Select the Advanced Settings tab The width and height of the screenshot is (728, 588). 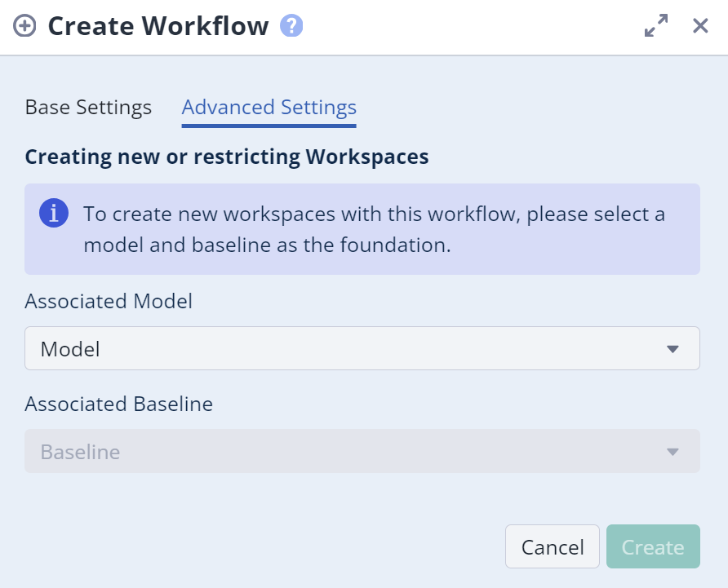click(269, 108)
